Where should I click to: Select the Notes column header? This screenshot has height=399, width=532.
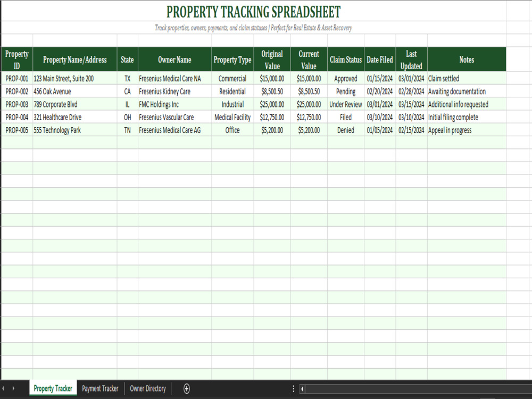[x=467, y=60]
